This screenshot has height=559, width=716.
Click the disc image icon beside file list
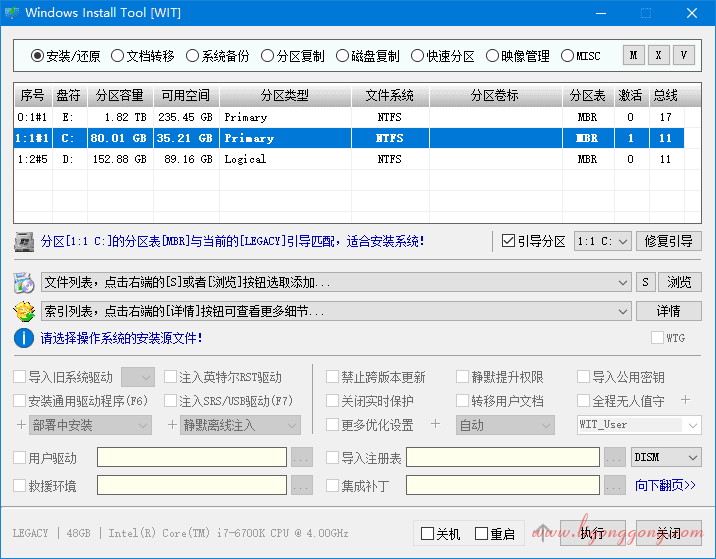point(24,283)
